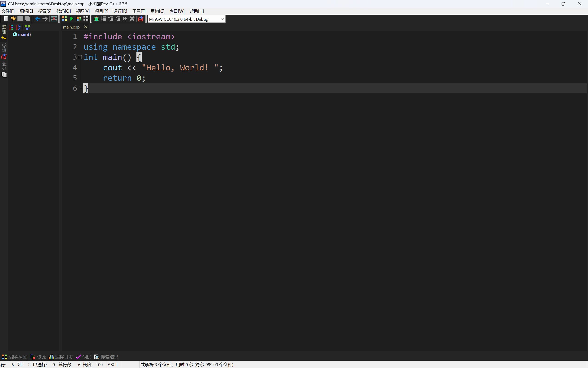Rebuild all with the gray squares icon
This screenshot has height=368, width=588.
(x=86, y=19)
